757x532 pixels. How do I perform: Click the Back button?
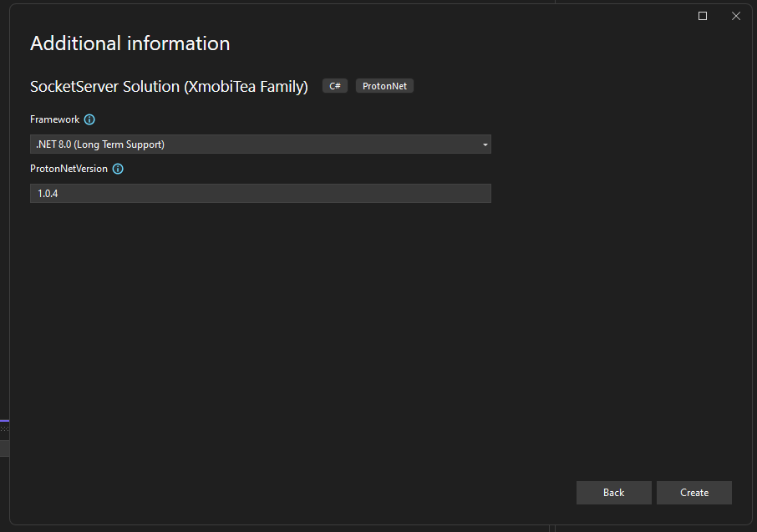point(613,493)
